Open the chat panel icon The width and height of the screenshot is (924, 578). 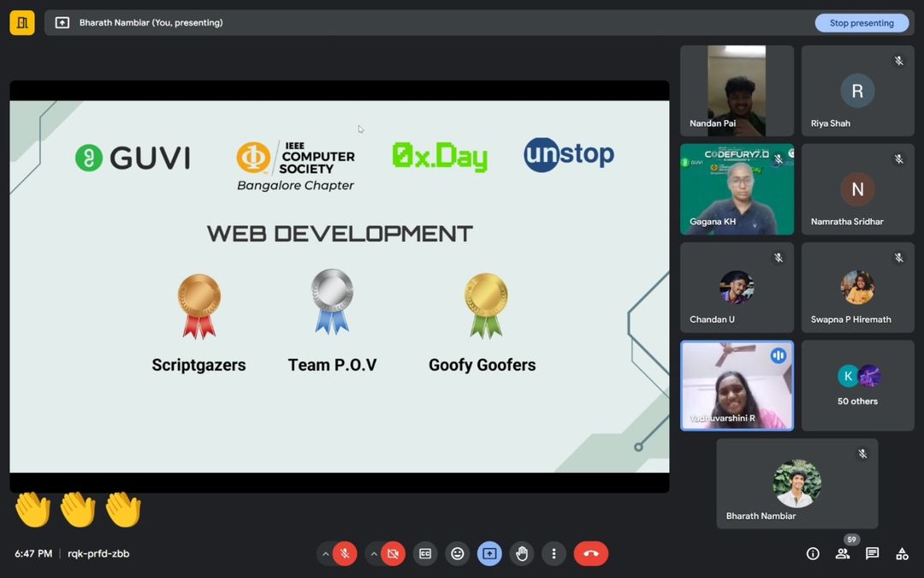click(x=872, y=553)
